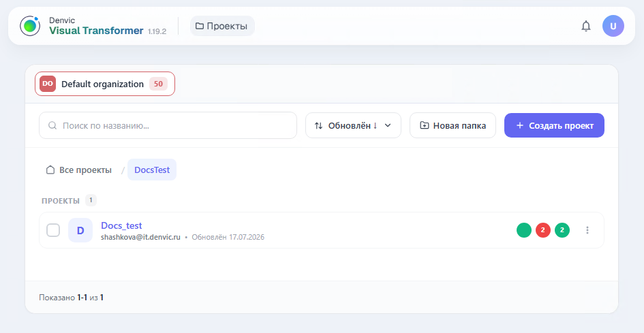The width and height of the screenshot is (644, 333).
Task: Click the Создать проект button
Action: (554, 126)
